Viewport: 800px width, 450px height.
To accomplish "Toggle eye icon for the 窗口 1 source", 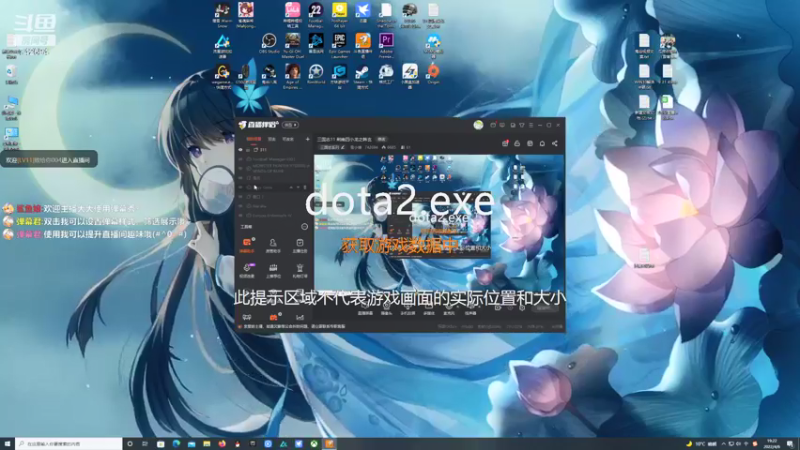I will tap(241, 197).
